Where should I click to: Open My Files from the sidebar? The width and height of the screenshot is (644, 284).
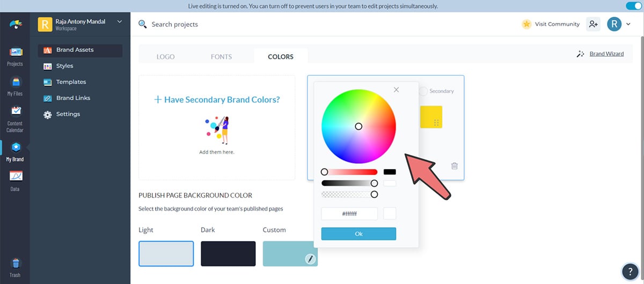[14, 86]
